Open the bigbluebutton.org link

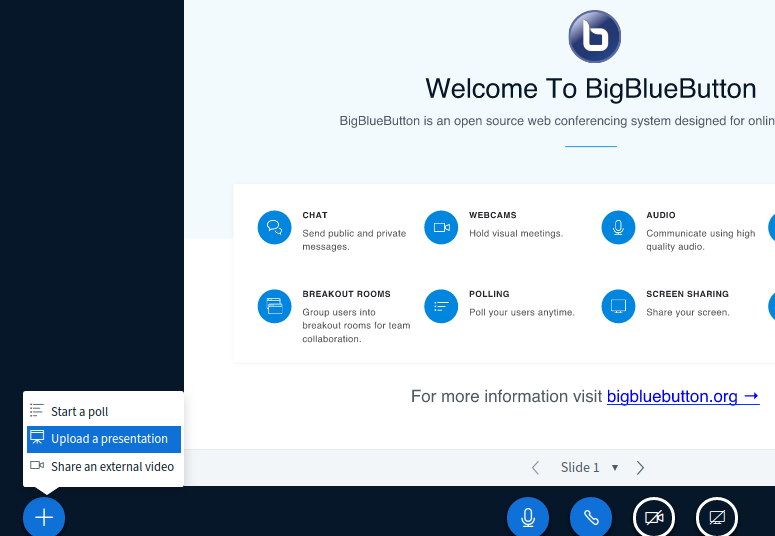(x=683, y=397)
